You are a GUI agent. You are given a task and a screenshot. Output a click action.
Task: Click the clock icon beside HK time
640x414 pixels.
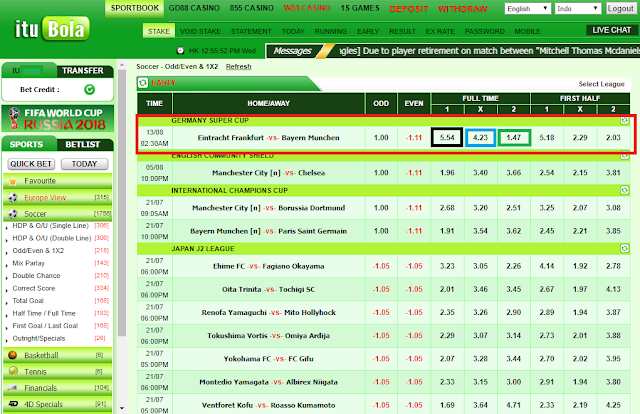pos(180,51)
